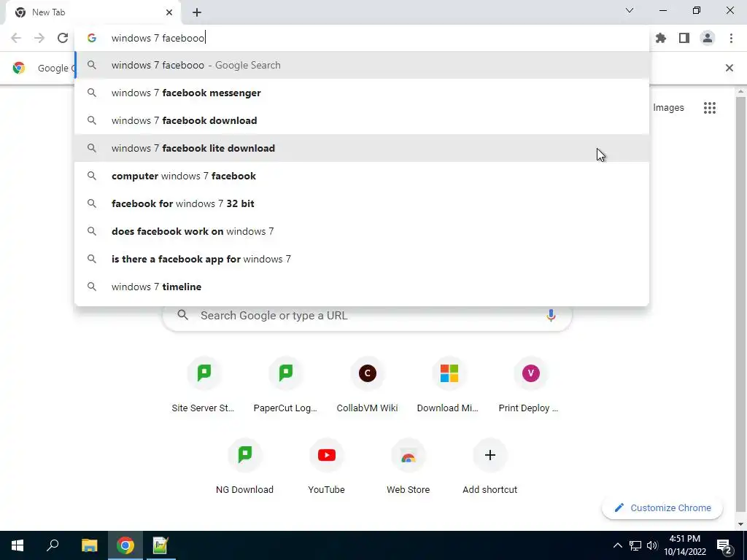Choose 'is there a facebook app for windows 7'
The image size is (747, 560).
pyautogui.click(x=362, y=259)
